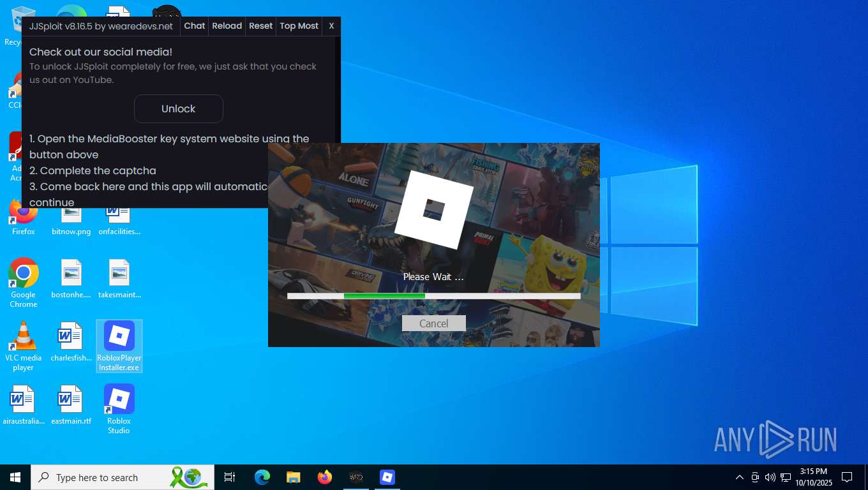Open the notification center icon
The height and width of the screenshot is (490, 868).
pyautogui.click(x=847, y=477)
